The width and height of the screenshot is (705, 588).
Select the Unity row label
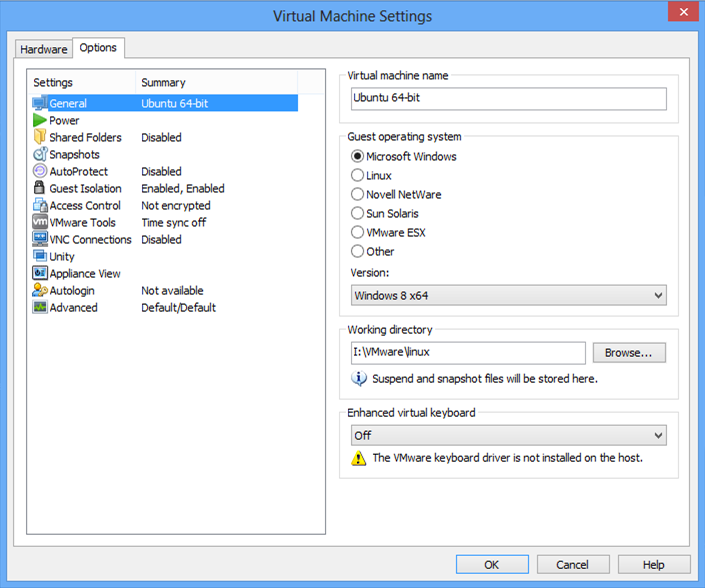[x=62, y=257]
